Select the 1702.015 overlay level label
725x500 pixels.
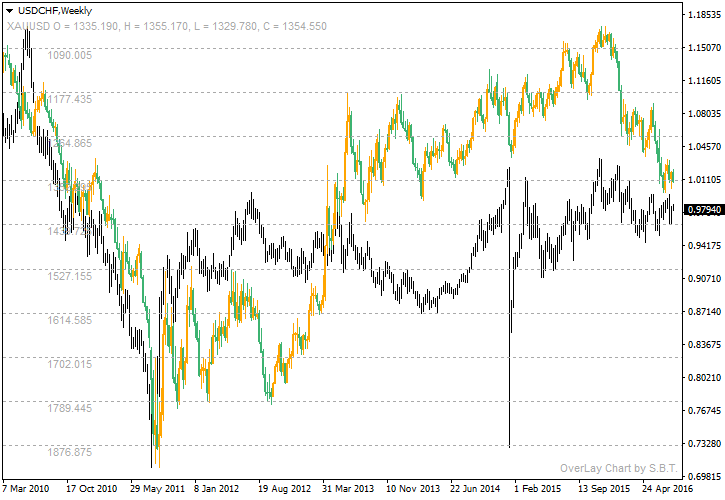70,364
